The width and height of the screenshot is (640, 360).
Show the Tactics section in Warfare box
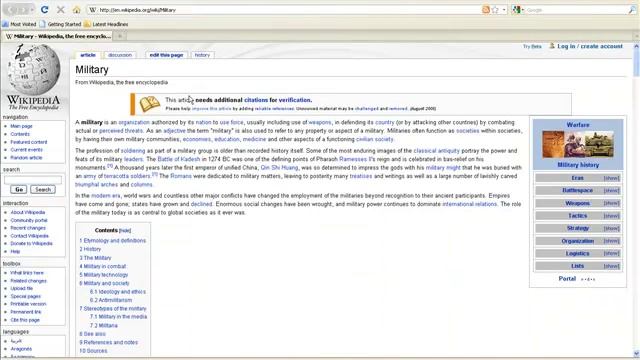click(x=611, y=216)
